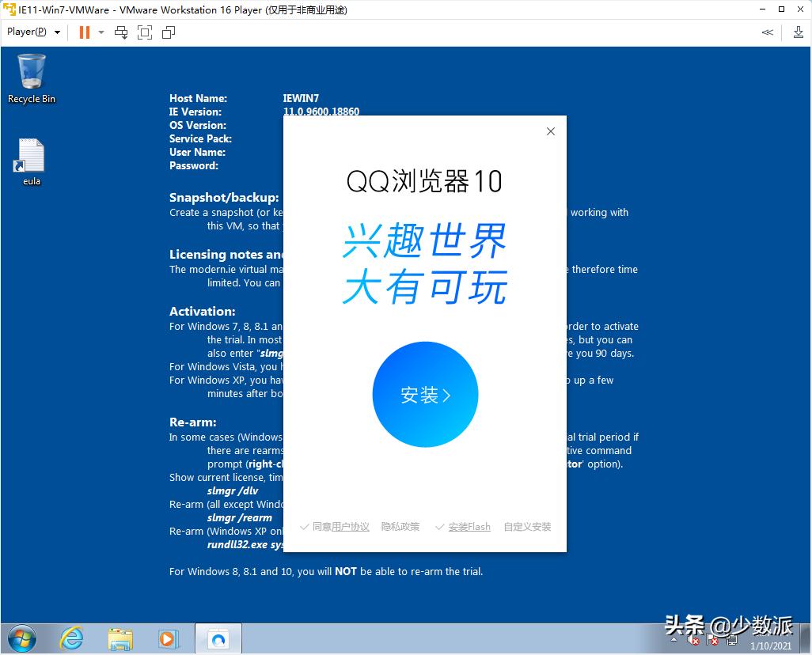Select the QQ installer item in taskbar
The image size is (812, 655).
pos(218,638)
